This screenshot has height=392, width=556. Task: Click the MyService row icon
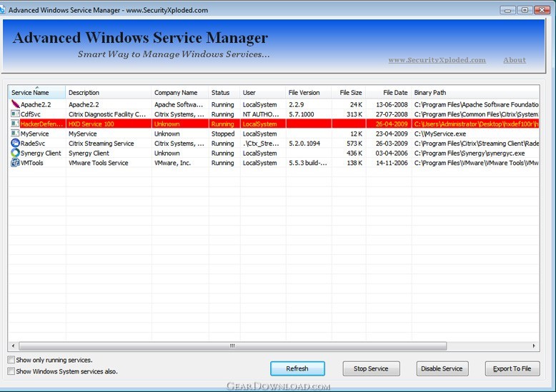click(15, 134)
